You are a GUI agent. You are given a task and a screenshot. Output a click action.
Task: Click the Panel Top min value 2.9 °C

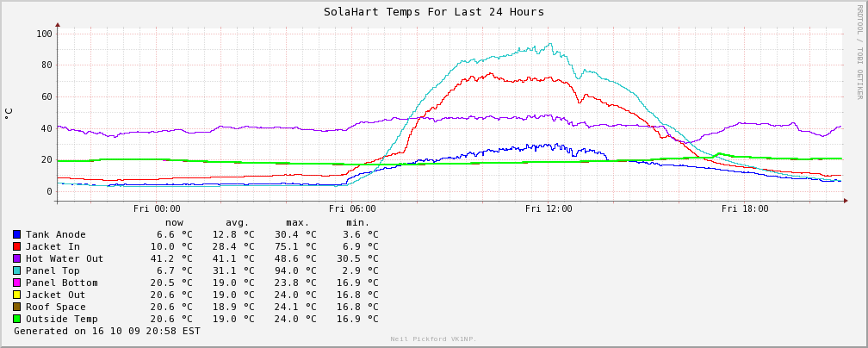pos(360,271)
